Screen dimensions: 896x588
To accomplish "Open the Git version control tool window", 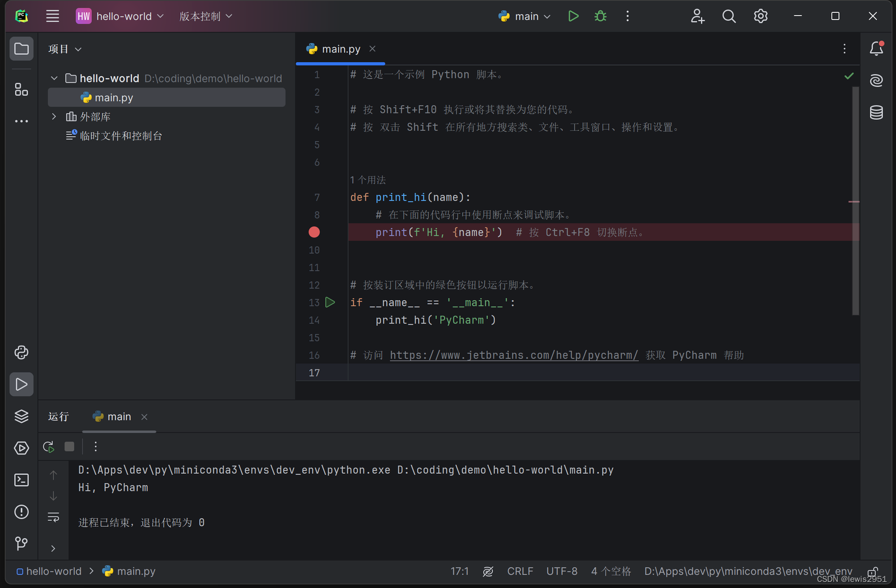I will (21, 543).
